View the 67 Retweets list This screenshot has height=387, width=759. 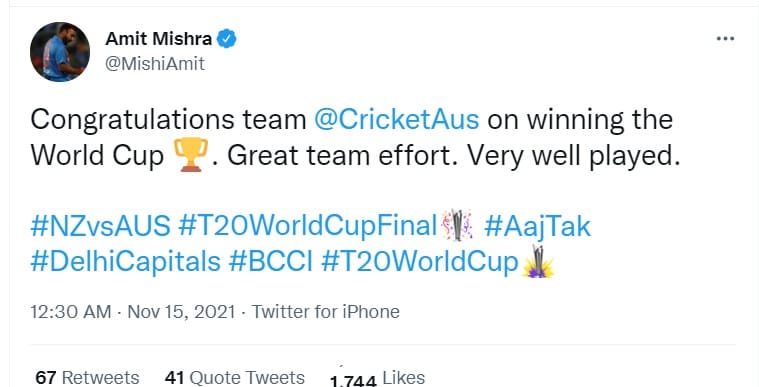tap(87, 378)
